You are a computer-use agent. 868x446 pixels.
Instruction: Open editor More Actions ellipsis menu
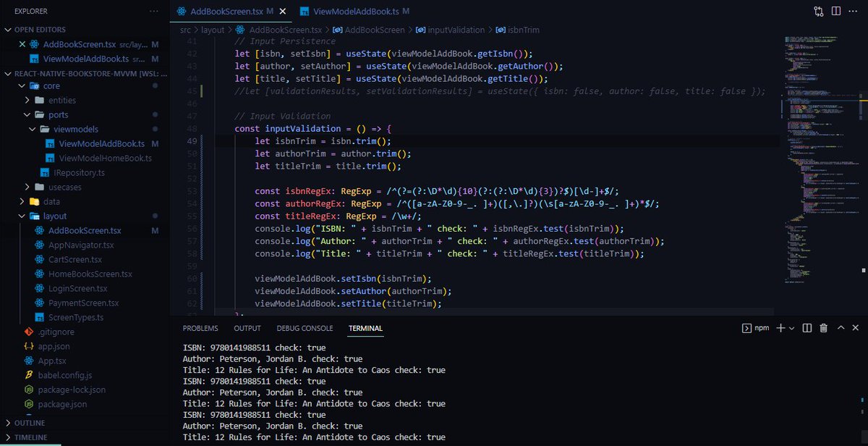coord(854,12)
